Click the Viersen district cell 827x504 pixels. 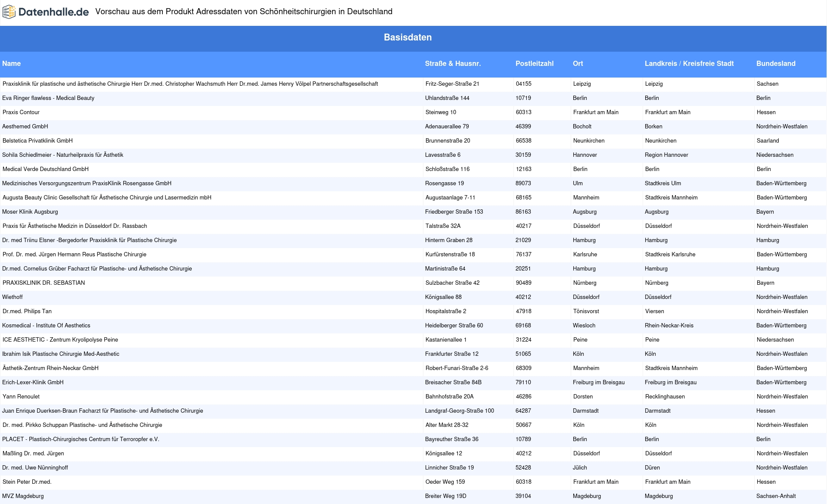pyautogui.click(x=655, y=311)
